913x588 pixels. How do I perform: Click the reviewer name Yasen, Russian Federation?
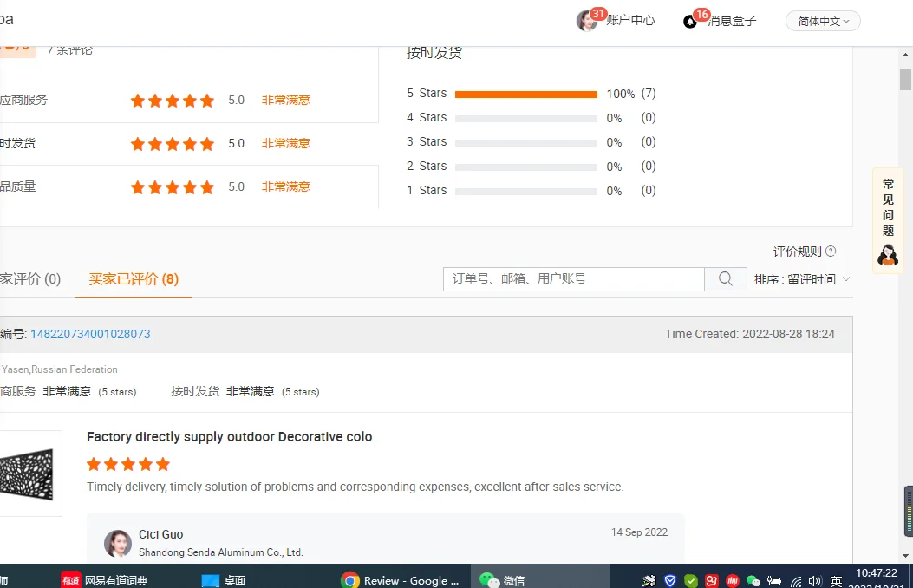tap(59, 369)
